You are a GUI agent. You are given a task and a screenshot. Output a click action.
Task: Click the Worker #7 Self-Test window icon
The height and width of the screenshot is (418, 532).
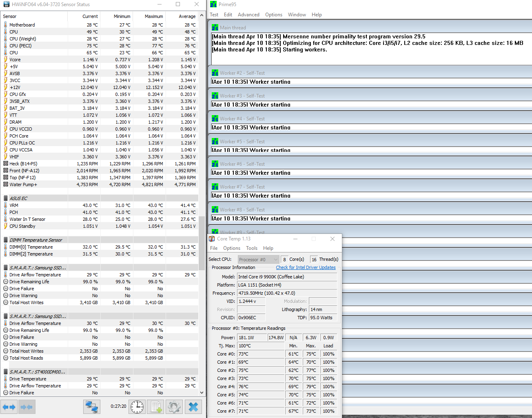[215, 187]
